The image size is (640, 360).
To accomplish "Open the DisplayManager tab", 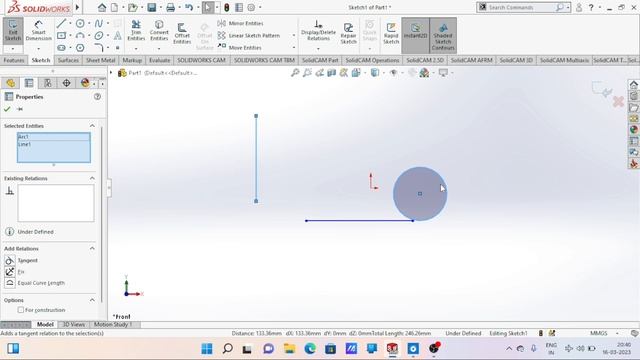I will pos(85,83).
